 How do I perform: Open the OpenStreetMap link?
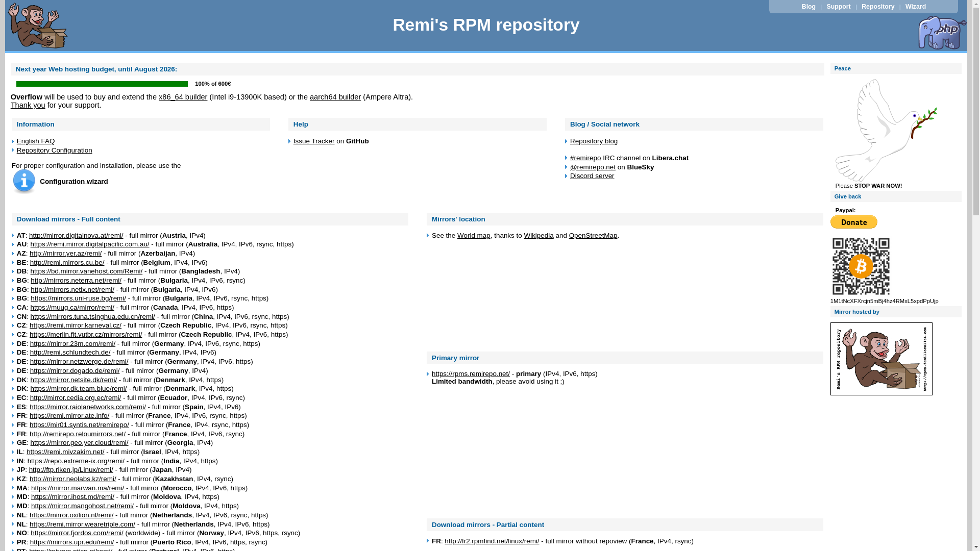tap(593, 236)
